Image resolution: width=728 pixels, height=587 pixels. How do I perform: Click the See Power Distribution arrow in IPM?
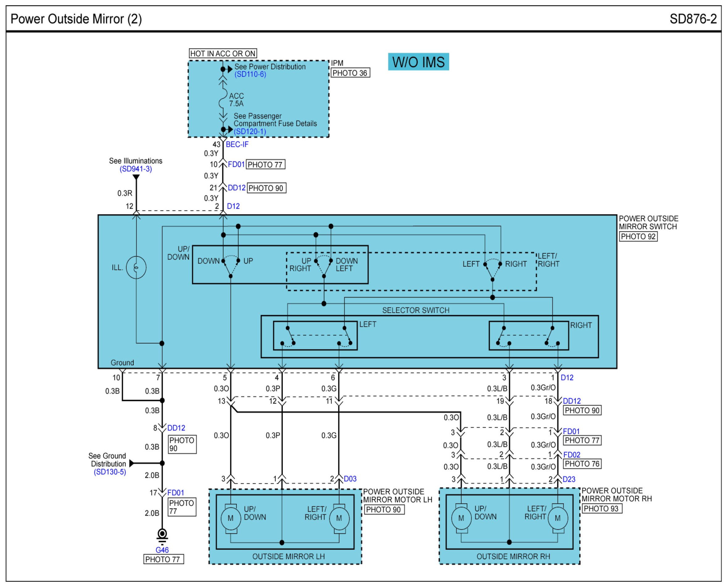(x=230, y=69)
